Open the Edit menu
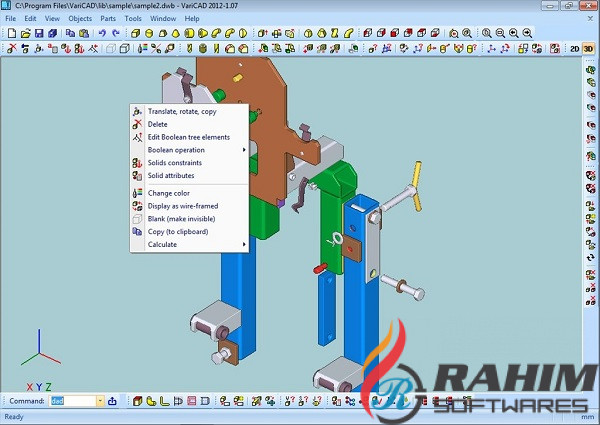The width and height of the screenshot is (600, 425). (30, 18)
